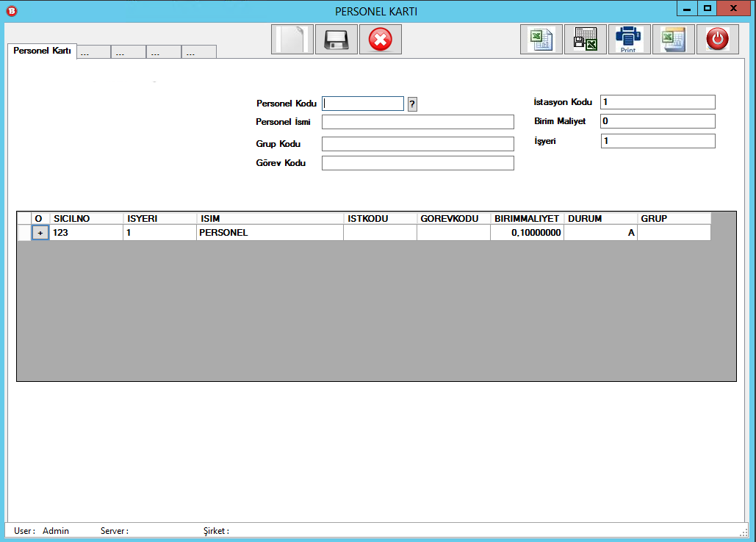Viewport: 756px width, 542px height.
Task: Focus the Personel İsmi text field
Action: [x=417, y=122]
